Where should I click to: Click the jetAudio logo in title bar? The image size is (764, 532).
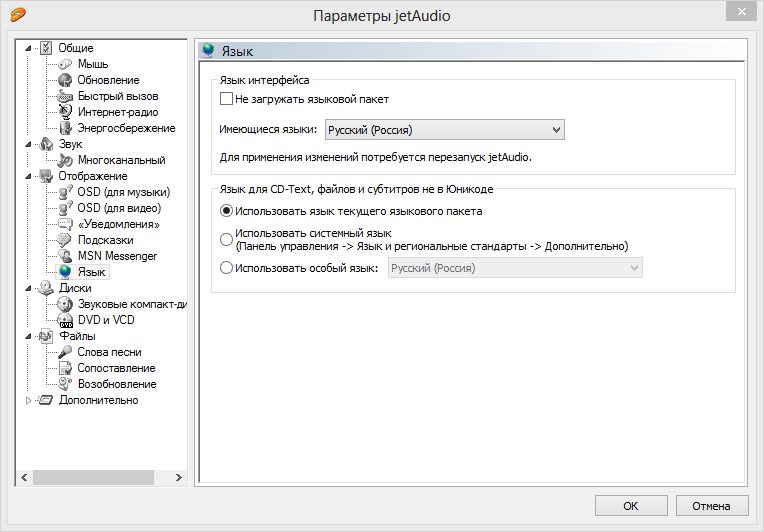[x=18, y=15]
